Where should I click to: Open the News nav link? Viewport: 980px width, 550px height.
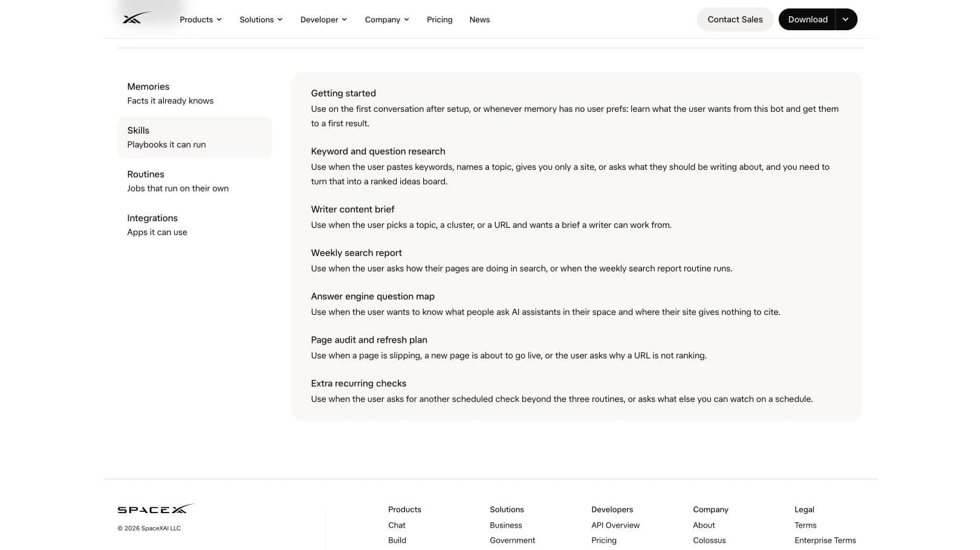[479, 19]
